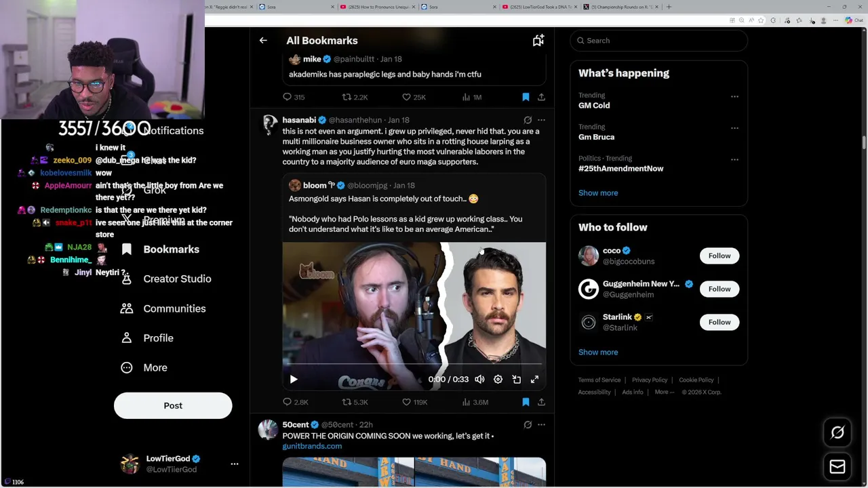View hasanabi tweet analytics (3.6M)
The height and width of the screenshot is (488, 868).
tap(475, 402)
